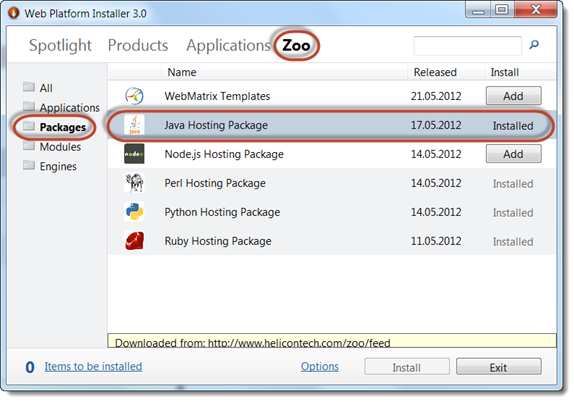Screen dimensions: 574x402
Task: Select the All category
Action: (46, 88)
